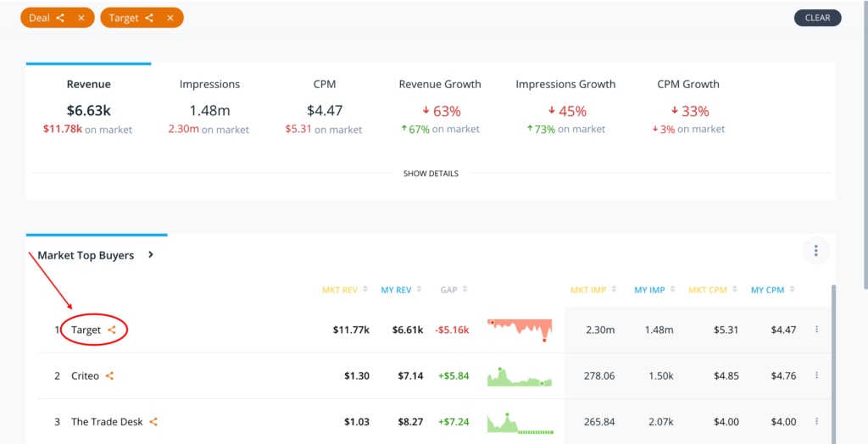Click the Target buyer name

[x=86, y=330]
